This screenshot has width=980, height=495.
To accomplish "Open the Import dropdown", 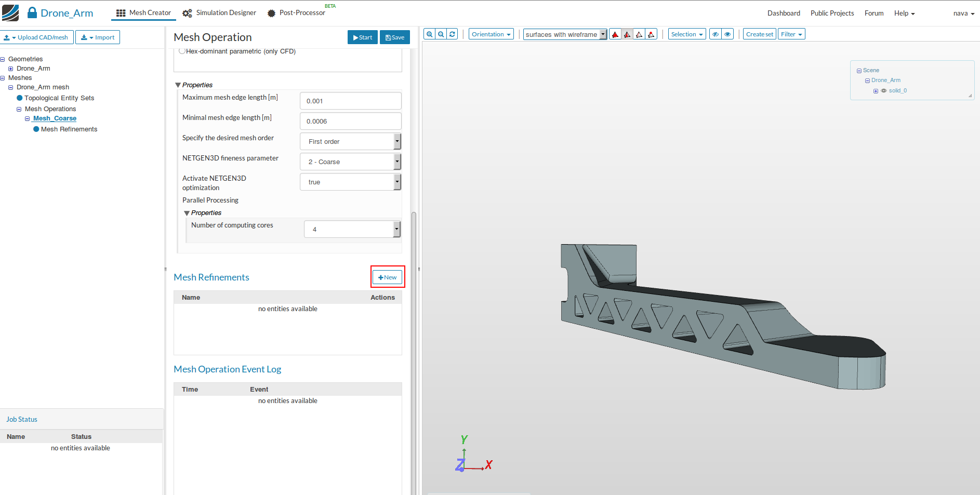I will 98,37.
